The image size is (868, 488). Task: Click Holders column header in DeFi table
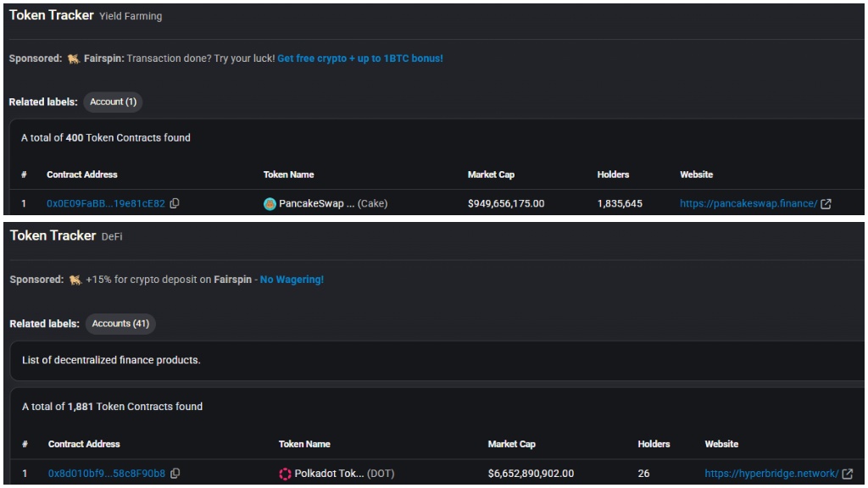click(654, 444)
